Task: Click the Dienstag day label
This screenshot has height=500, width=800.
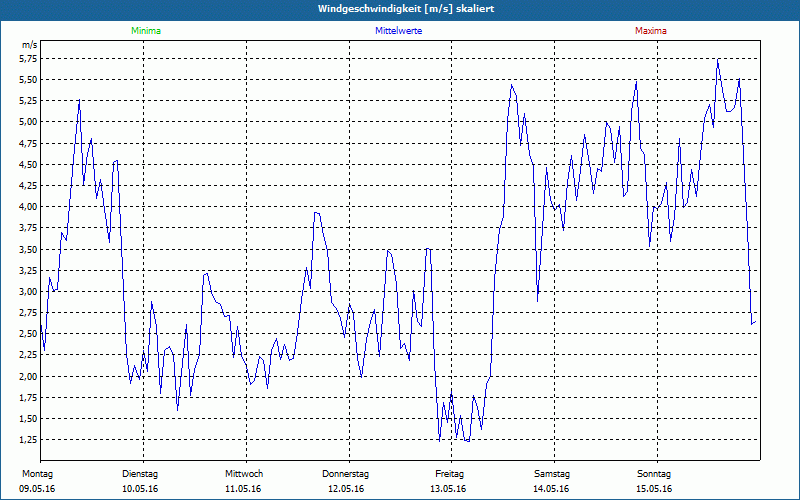Action: click(140, 474)
